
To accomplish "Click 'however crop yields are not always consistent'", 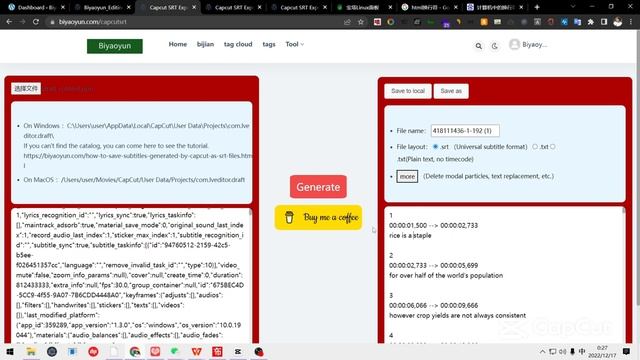I will coord(458,316).
